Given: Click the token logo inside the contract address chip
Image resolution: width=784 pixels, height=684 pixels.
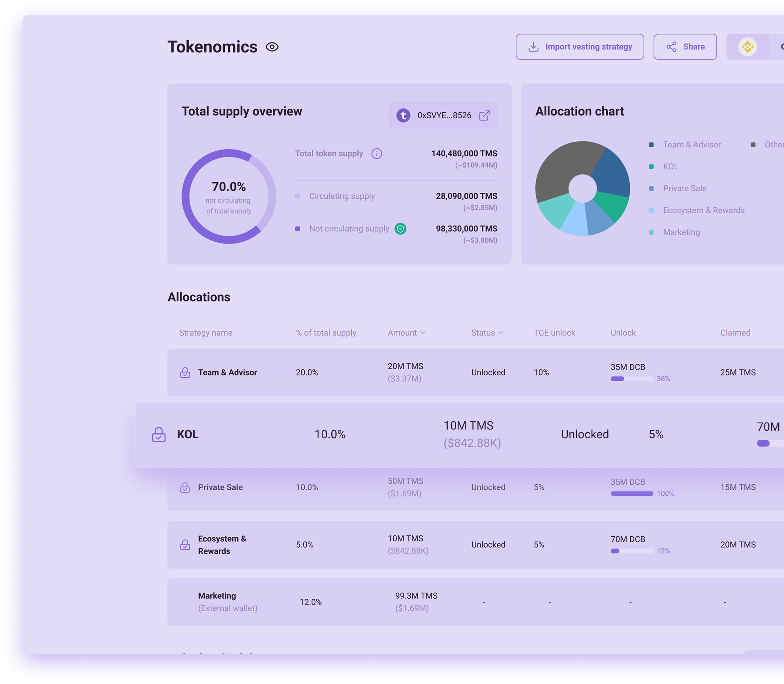Looking at the screenshot, I should [x=404, y=115].
